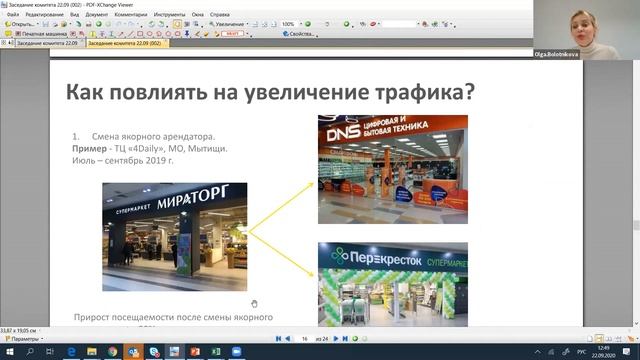Viewport: 640px width, 360px height.
Task: Select the Rectangle drawing tool
Action: (x=140, y=33)
